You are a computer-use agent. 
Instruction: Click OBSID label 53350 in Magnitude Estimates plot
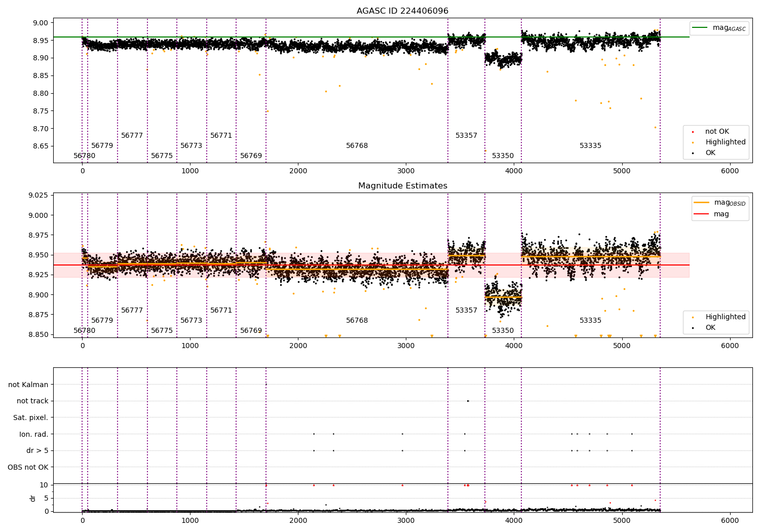[503, 331]
